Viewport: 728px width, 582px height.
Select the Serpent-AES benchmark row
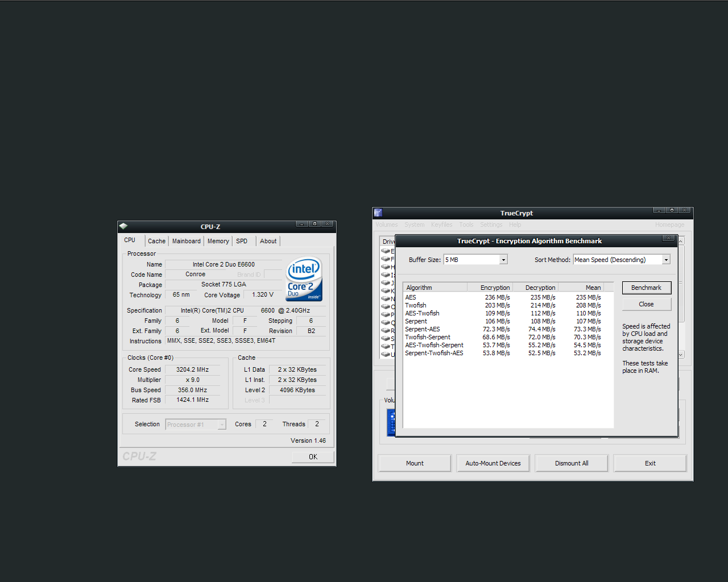tap(503, 329)
